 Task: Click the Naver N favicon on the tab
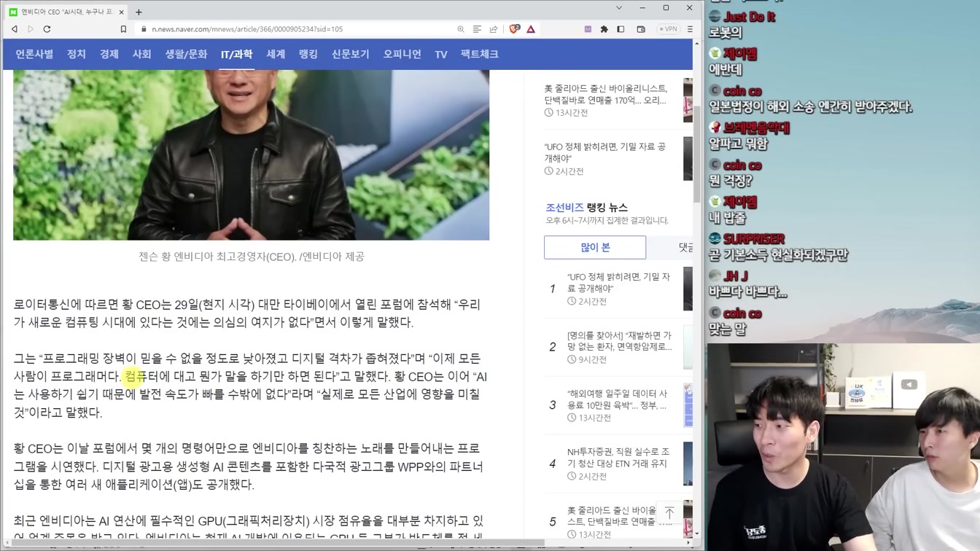click(x=14, y=12)
